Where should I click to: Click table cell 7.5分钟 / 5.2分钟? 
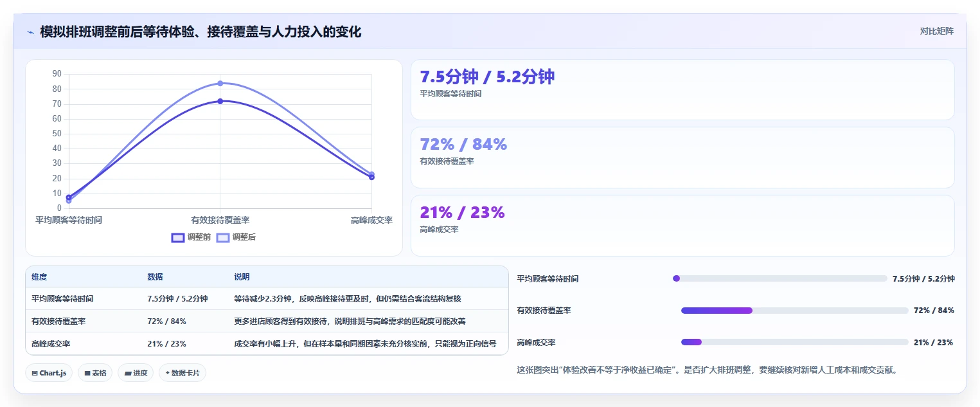coord(177,299)
